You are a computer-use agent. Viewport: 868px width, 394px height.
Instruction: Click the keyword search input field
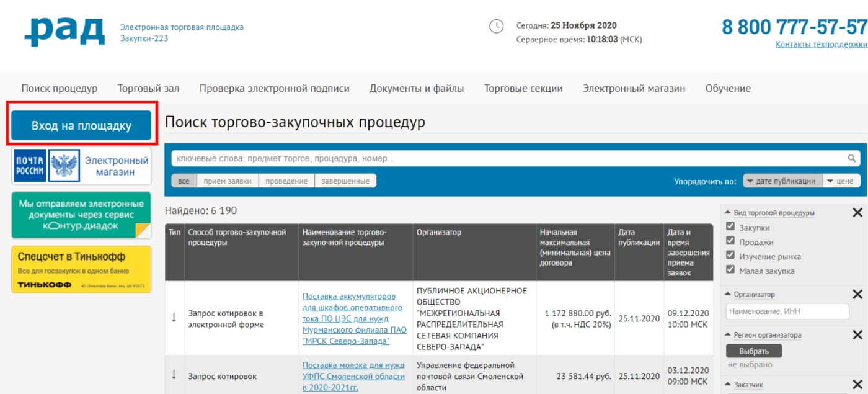coord(508,159)
